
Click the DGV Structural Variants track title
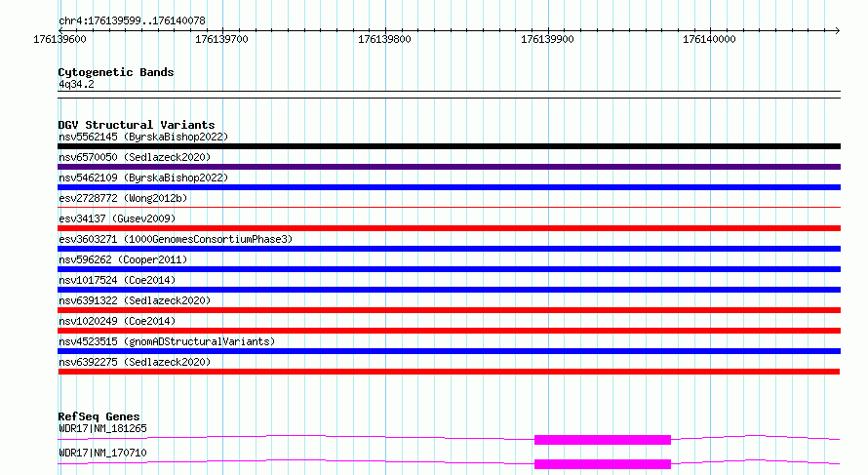[137, 125]
